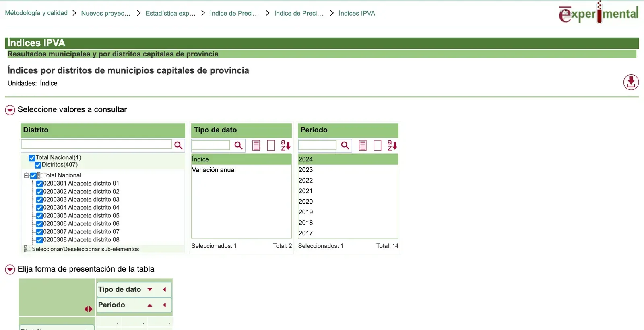Screen dimensions: 644x330
Task: Click Seleccionar/Deseleccionar sub-elementos
Action: pyautogui.click(x=85, y=249)
